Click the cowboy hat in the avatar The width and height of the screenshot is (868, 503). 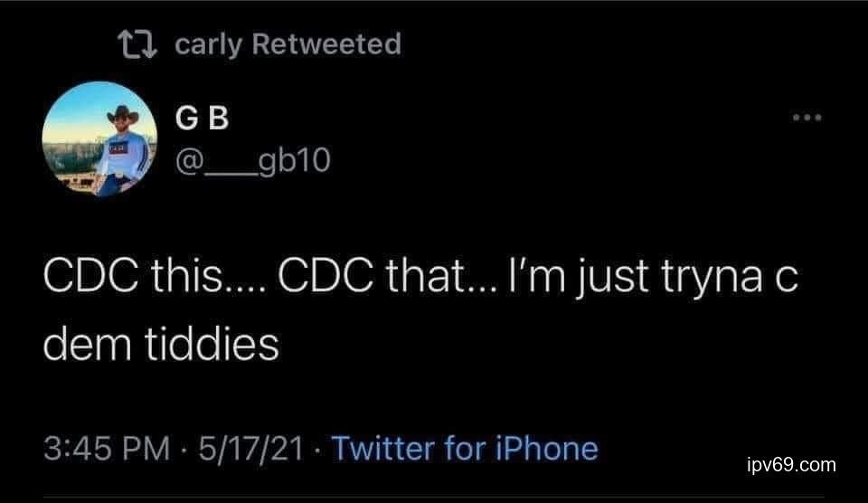[x=120, y=114]
